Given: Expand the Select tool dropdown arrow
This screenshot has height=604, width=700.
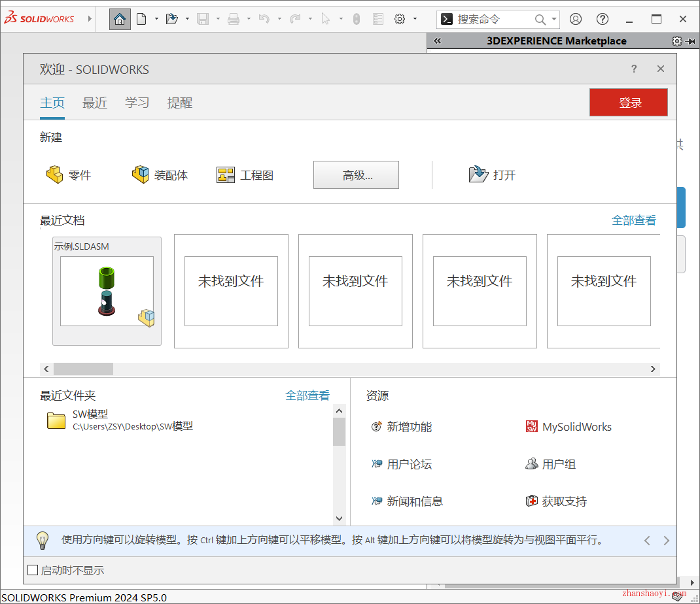Looking at the screenshot, I should pyautogui.click(x=341, y=19).
